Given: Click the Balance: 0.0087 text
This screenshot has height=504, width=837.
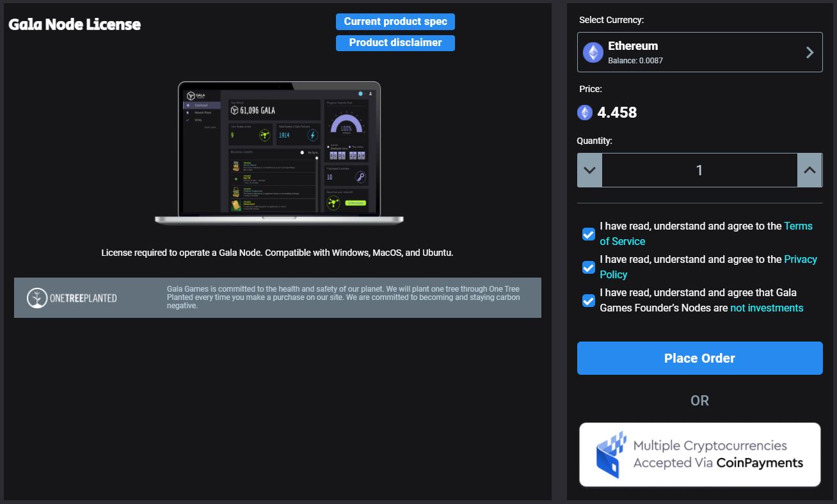Looking at the screenshot, I should pos(635,61).
